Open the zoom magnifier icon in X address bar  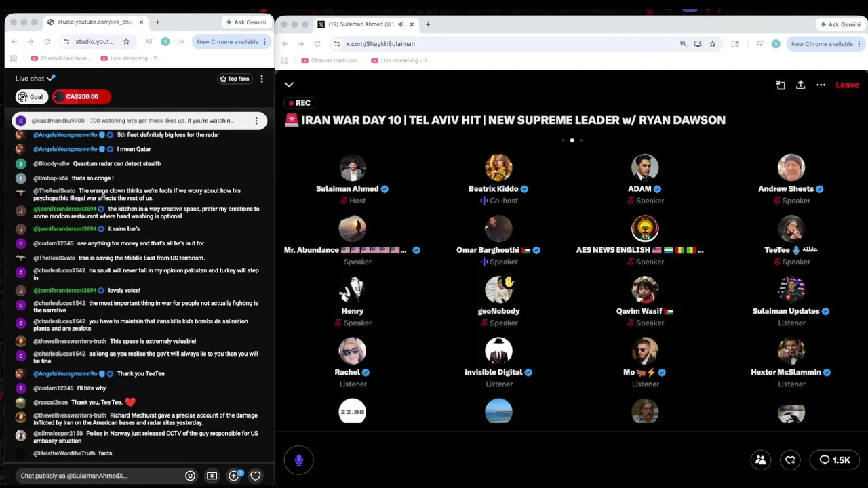683,44
